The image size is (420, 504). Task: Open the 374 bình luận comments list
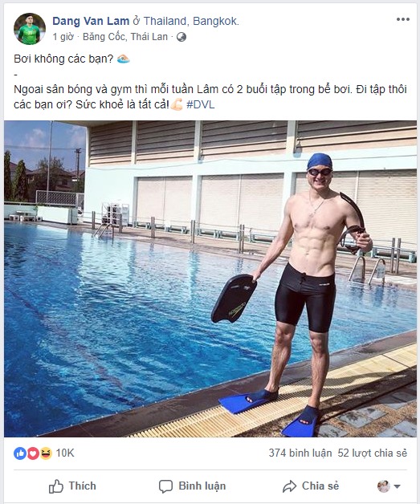coord(300,453)
